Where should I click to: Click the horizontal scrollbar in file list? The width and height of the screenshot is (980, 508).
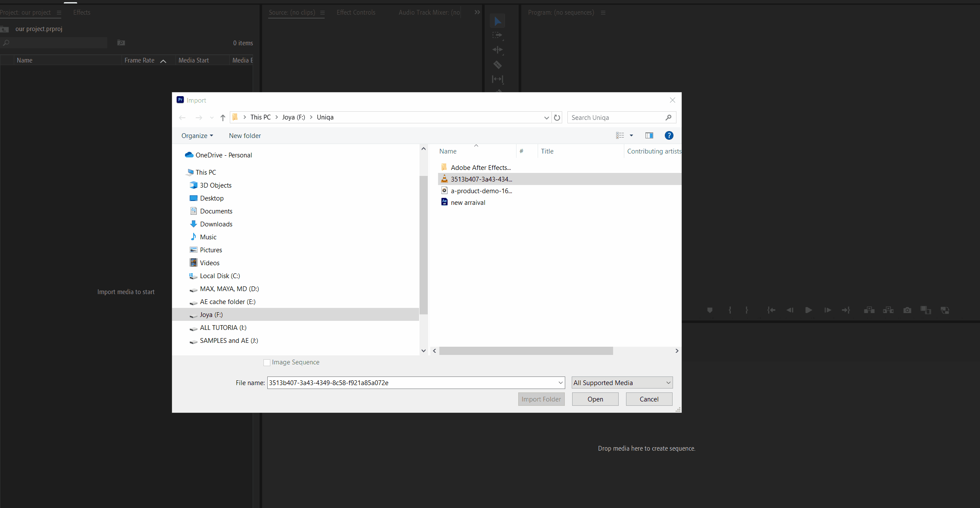click(x=526, y=351)
